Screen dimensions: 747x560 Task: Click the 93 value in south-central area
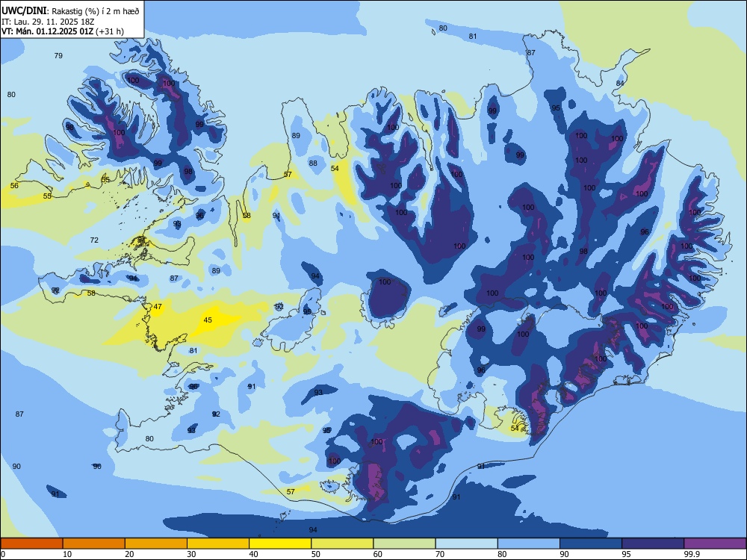pos(318,393)
